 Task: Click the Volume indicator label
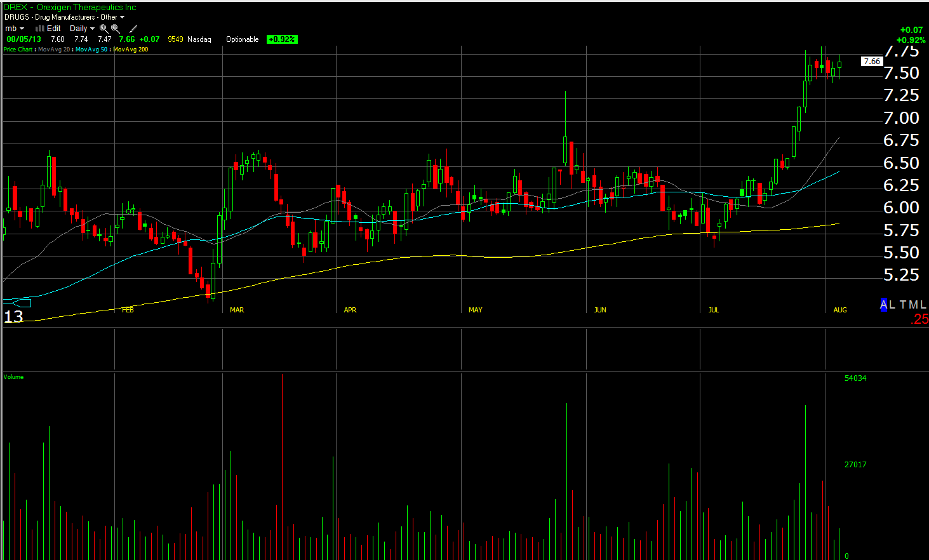13,377
